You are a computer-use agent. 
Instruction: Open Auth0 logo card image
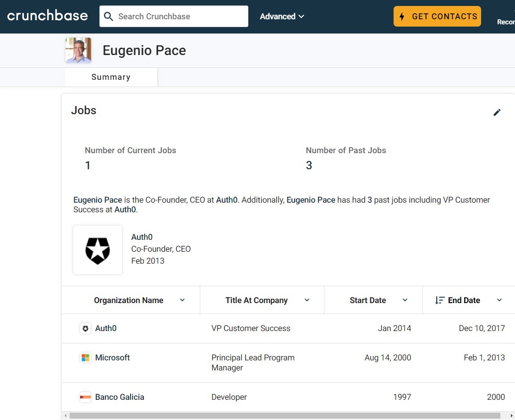(x=98, y=250)
